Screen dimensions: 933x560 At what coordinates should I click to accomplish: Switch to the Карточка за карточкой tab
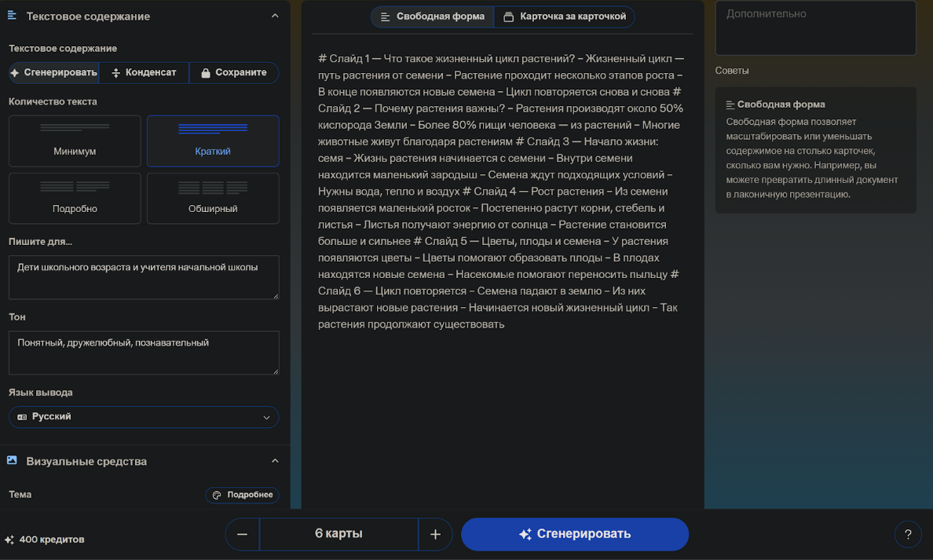click(x=564, y=16)
